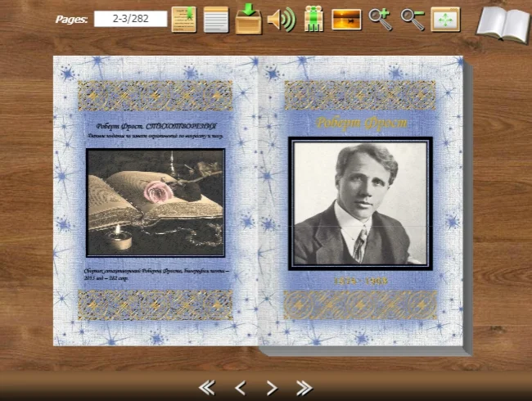
Task: Zoom out with the minus magnifier
Action: (x=413, y=20)
